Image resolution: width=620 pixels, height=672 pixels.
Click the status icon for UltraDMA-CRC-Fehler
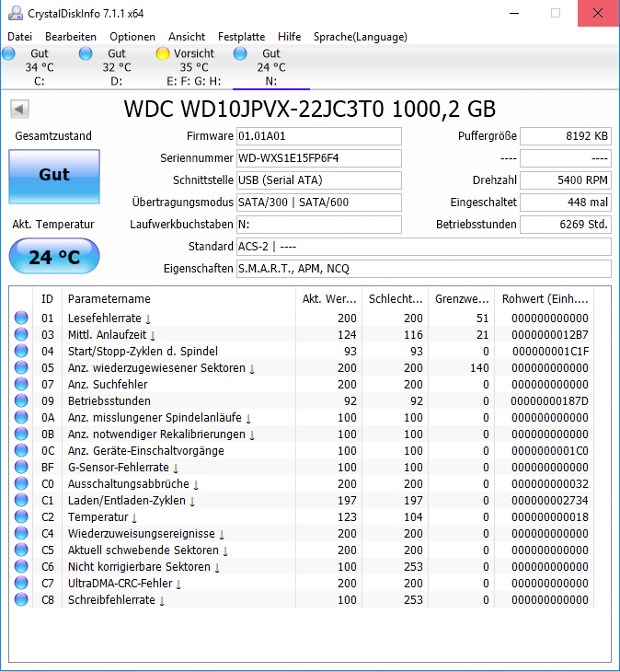pyautogui.click(x=21, y=583)
